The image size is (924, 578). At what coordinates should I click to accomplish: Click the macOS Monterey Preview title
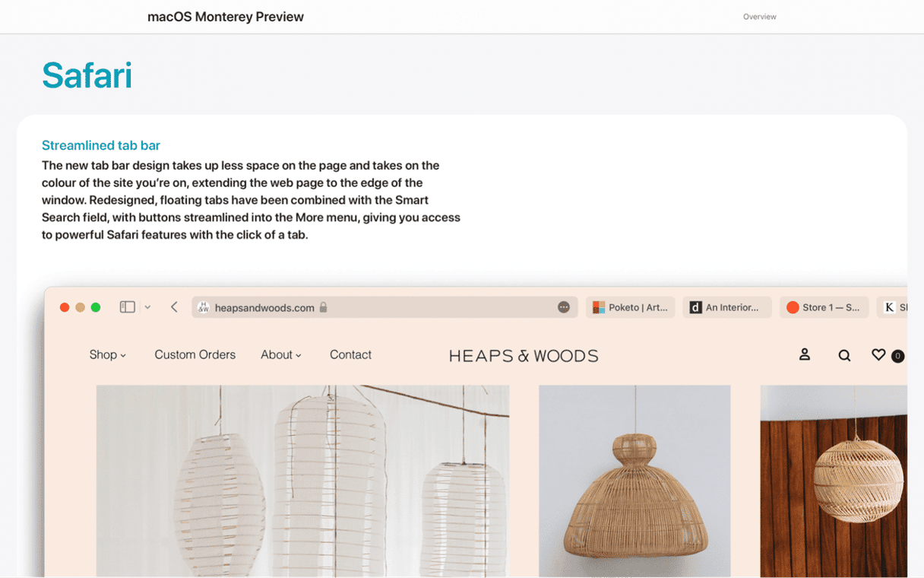coord(226,17)
